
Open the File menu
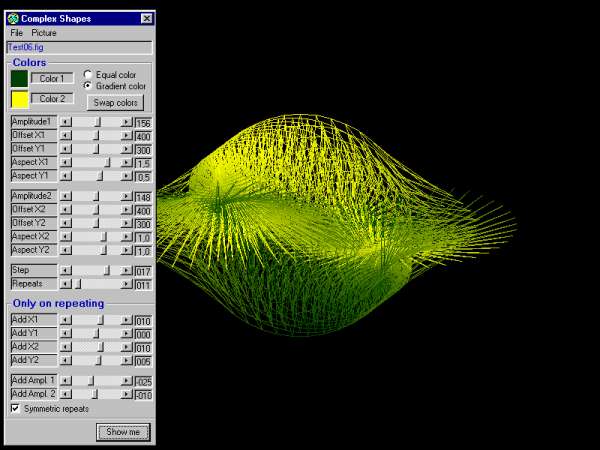click(x=17, y=33)
